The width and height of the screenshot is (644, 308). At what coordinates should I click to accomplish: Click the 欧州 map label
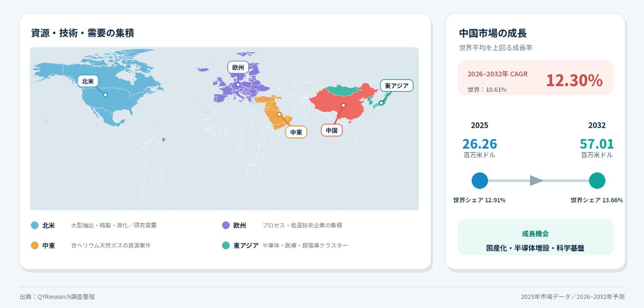(x=238, y=67)
